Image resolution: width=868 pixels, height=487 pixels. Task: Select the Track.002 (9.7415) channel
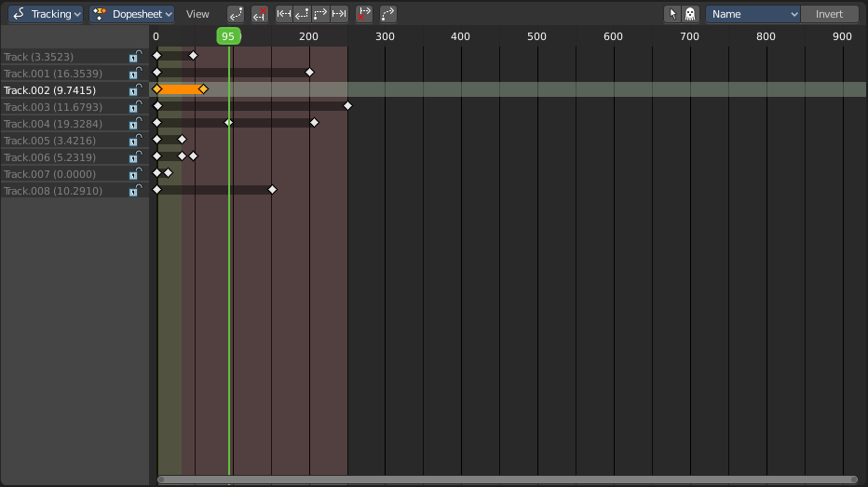pyautogui.click(x=49, y=89)
